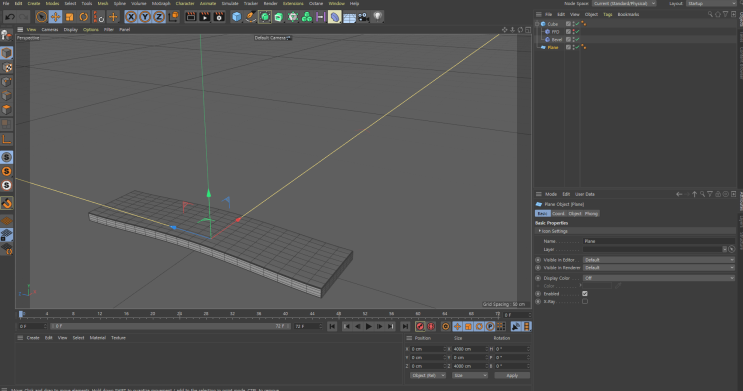743x391 pixels.
Task: Open the Visible in Renderer dropdown
Action: click(659, 268)
